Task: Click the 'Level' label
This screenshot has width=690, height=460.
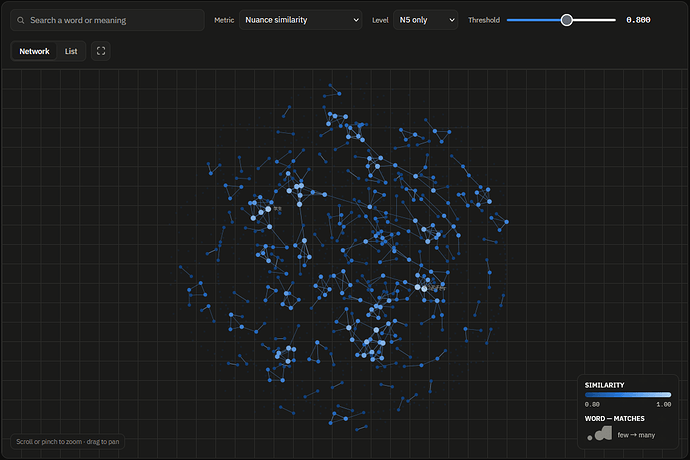Action: tap(380, 20)
